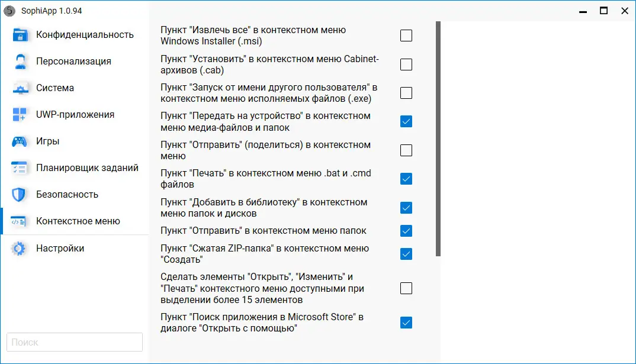
Task: Turn off 'Поиск приложения в Microsoft Store'
Action: 406,323
